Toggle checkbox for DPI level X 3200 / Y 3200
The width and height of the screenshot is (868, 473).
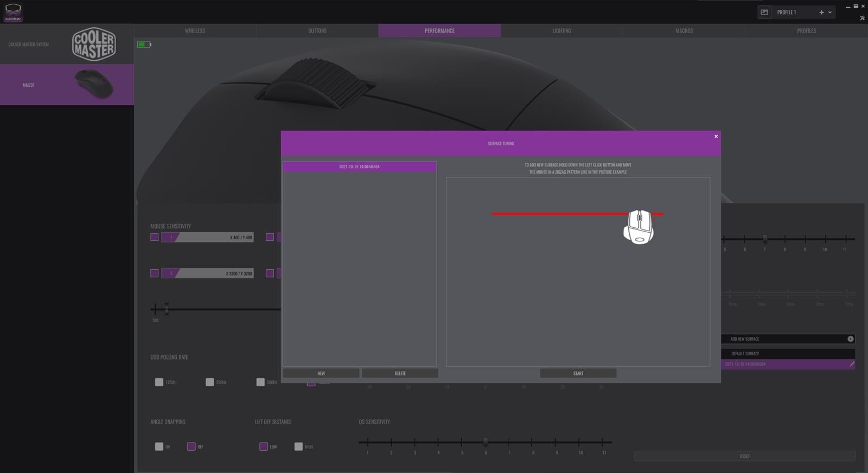click(155, 273)
